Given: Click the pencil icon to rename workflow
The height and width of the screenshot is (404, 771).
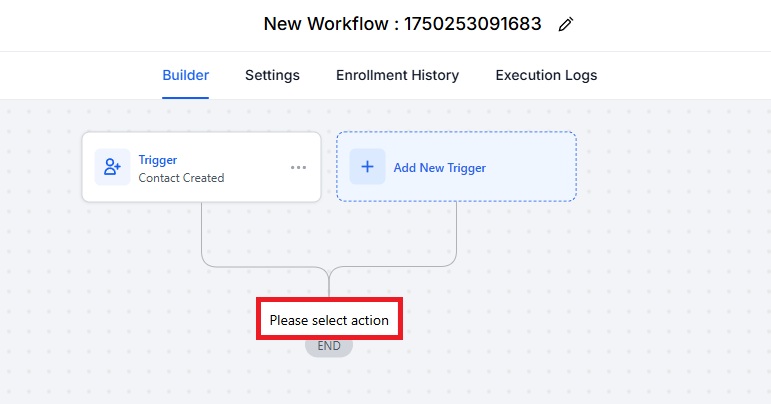Looking at the screenshot, I should point(566,24).
